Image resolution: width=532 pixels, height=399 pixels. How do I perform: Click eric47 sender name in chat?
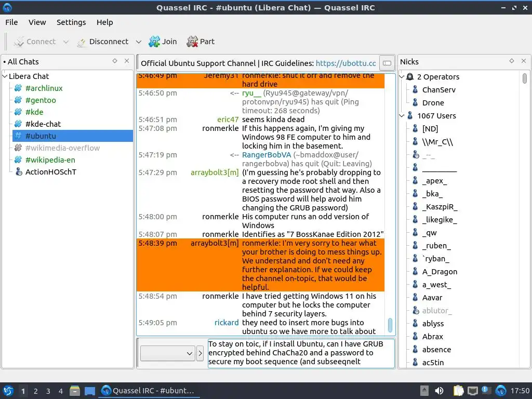[x=228, y=119]
